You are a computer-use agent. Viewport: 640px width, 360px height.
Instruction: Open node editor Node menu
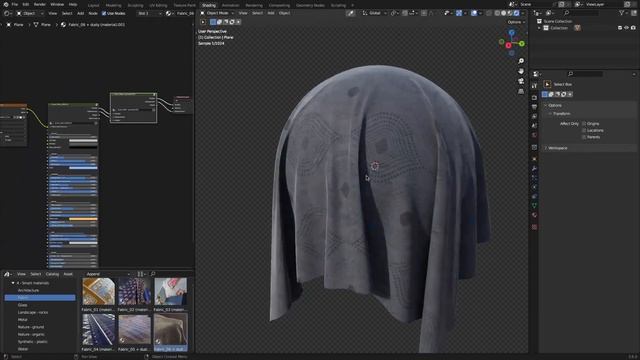click(93, 13)
